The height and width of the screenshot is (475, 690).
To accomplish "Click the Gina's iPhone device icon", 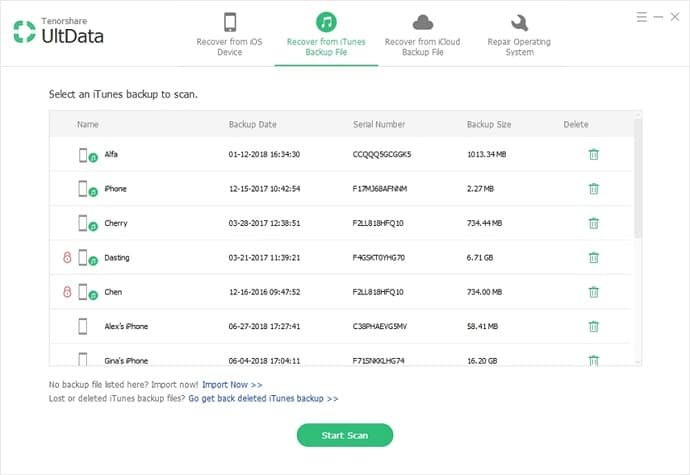I will coord(83,359).
